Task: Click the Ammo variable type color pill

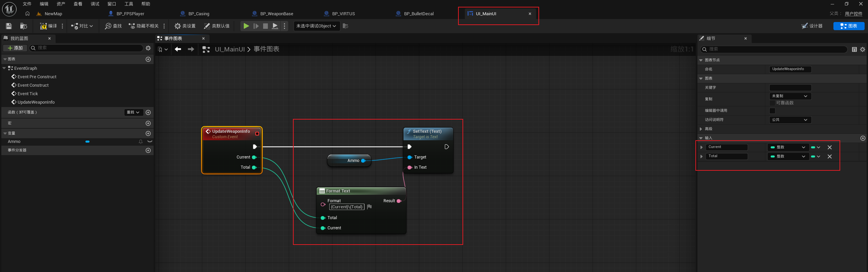Action: [87, 142]
